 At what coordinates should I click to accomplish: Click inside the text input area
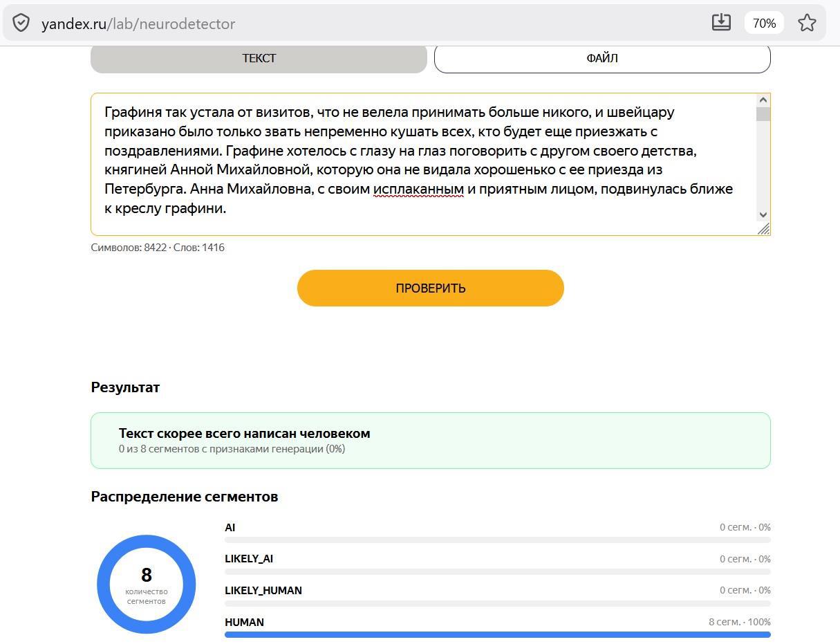pyautogui.click(x=423, y=164)
